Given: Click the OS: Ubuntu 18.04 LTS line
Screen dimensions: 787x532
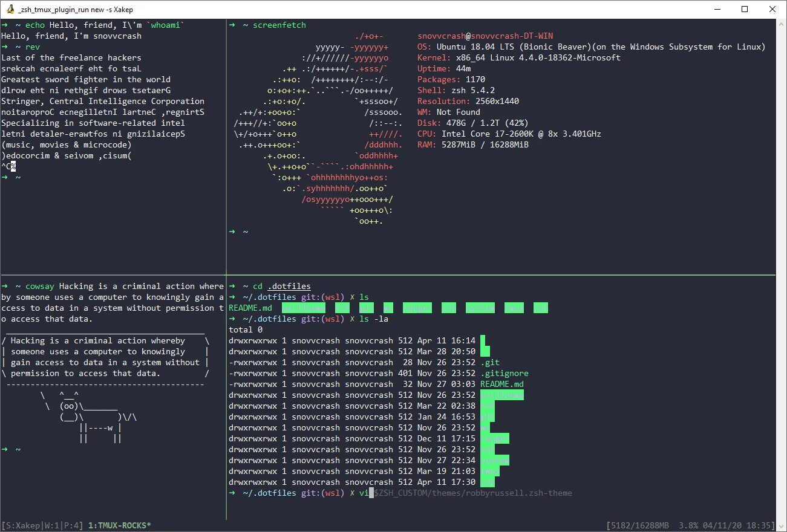Looking at the screenshot, I should (x=592, y=47).
